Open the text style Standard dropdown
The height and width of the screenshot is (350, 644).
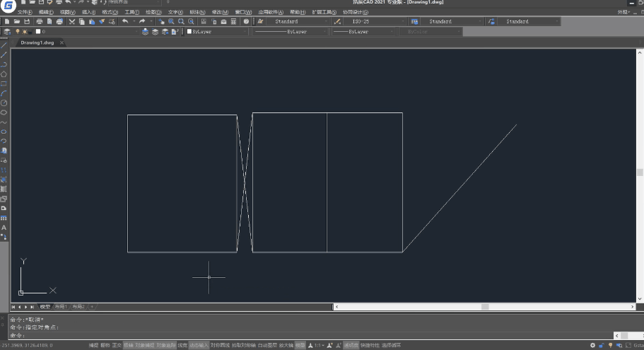(x=298, y=21)
